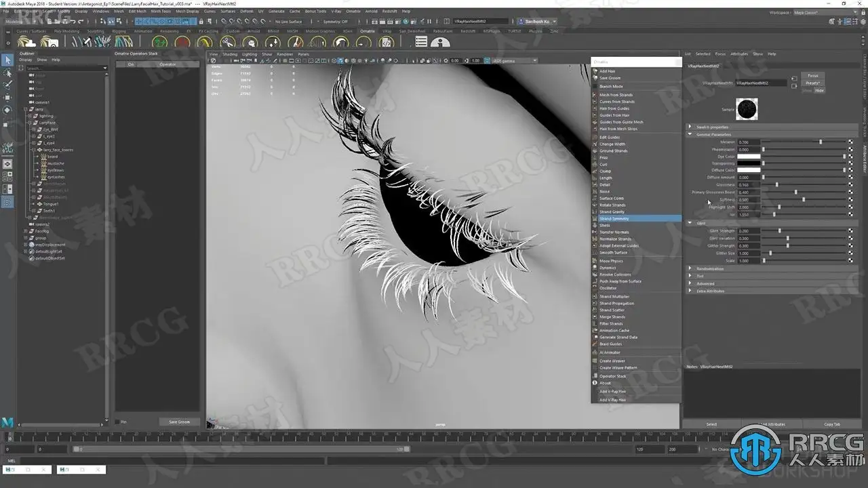This screenshot has height=488, width=868.
Task: Switch to the Ornatrix shelf tab
Action: (367, 31)
